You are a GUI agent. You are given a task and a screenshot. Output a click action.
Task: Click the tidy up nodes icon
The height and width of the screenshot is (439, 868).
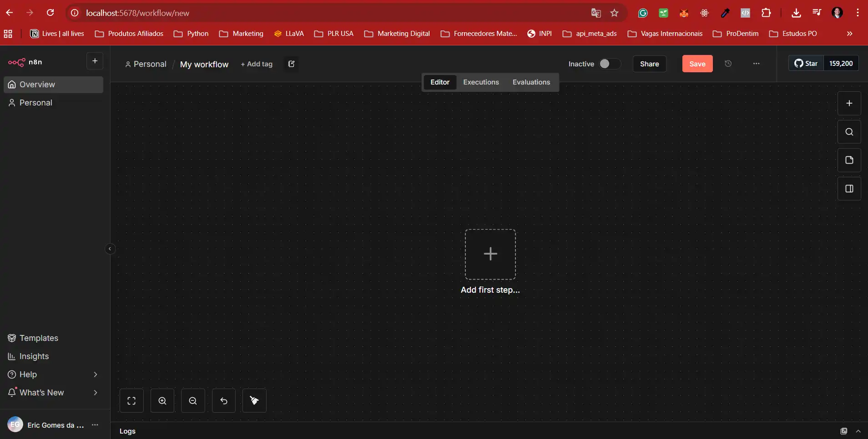pyautogui.click(x=254, y=401)
